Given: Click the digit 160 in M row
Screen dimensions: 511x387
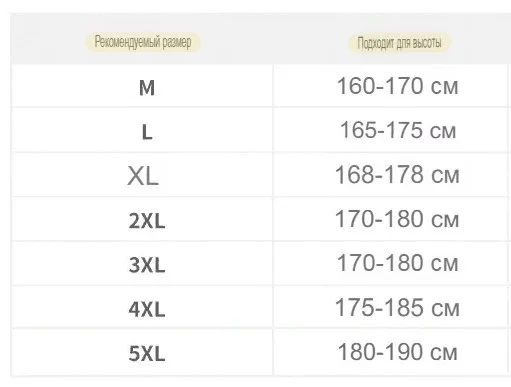Looking at the screenshot, I should tap(356, 86).
